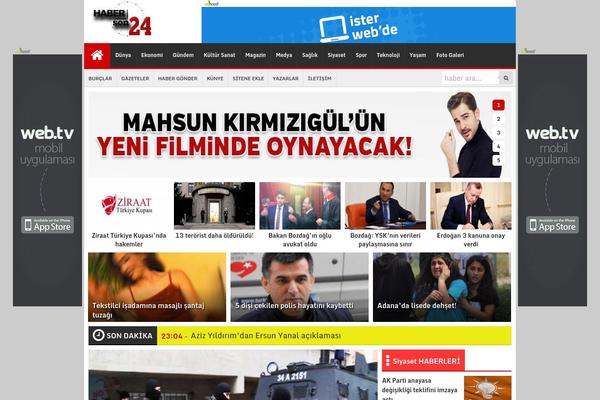Switch headline slider to slide 4

coord(498,147)
